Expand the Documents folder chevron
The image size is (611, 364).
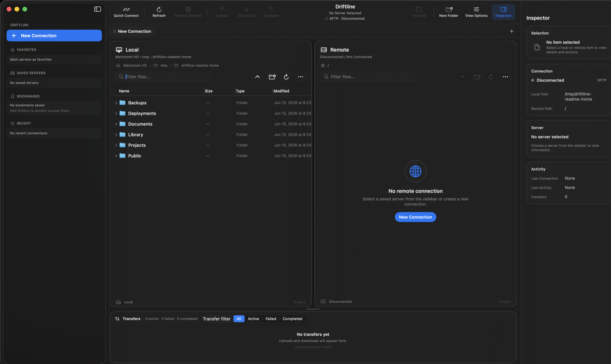coord(116,124)
